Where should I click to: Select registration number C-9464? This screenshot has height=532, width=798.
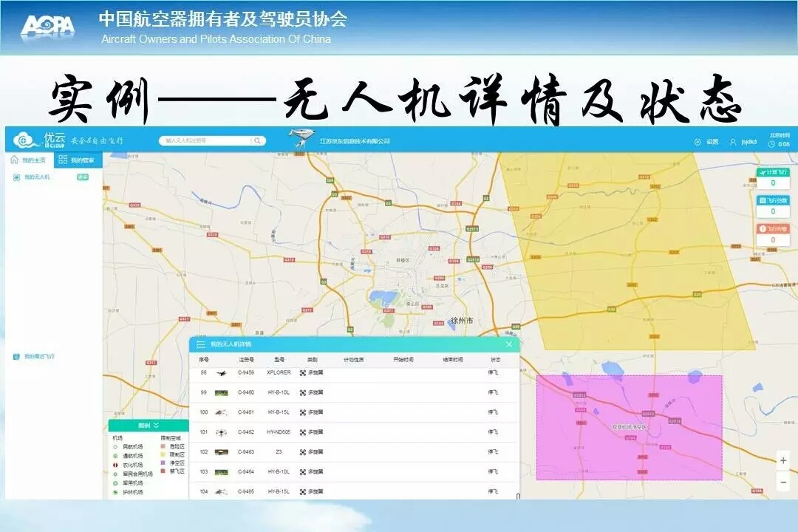pos(246,472)
